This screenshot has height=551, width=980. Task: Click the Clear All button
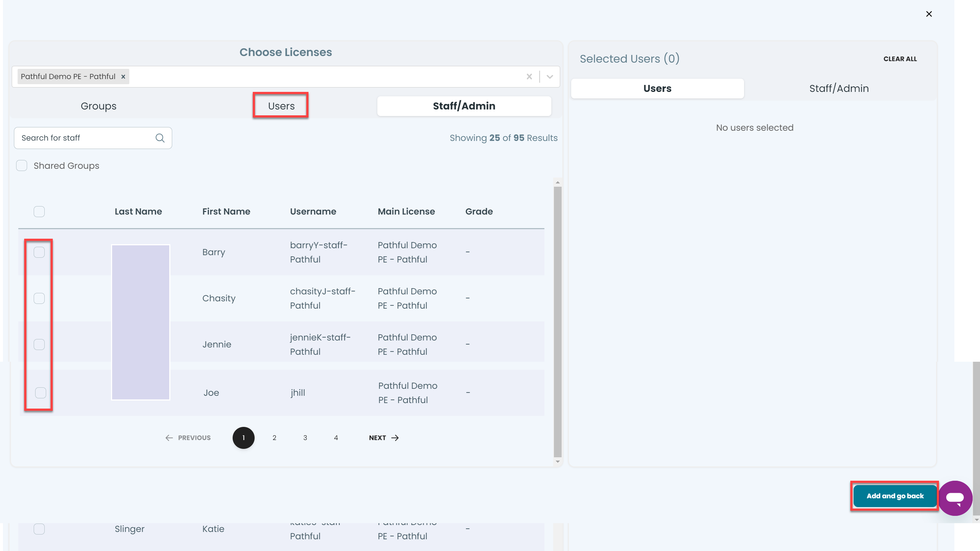coord(900,59)
